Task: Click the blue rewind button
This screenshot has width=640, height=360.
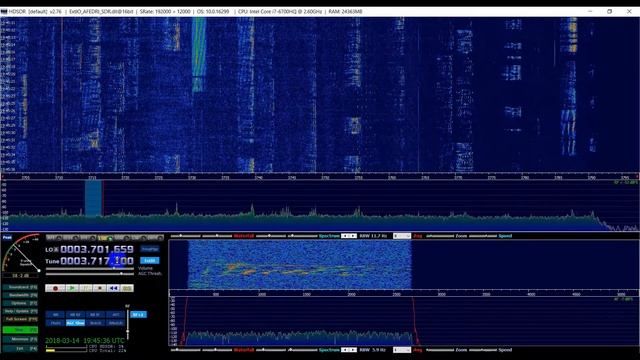Action: pyautogui.click(x=113, y=288)
